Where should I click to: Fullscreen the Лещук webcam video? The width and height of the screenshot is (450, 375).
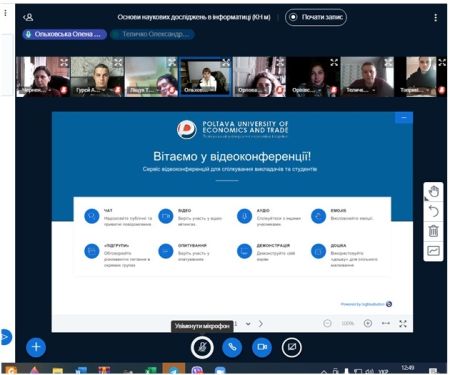point(172,62)
